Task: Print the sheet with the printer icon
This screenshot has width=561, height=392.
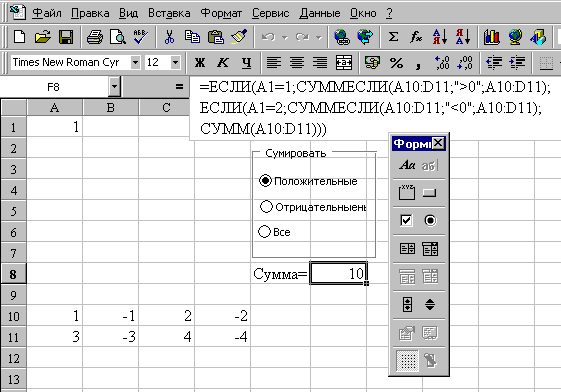Action: point(95,37)
